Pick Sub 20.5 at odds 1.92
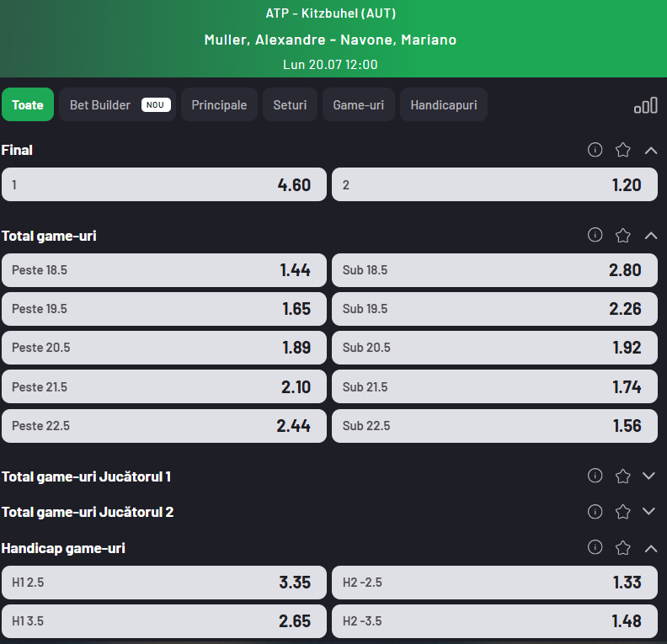 [494, 348]
